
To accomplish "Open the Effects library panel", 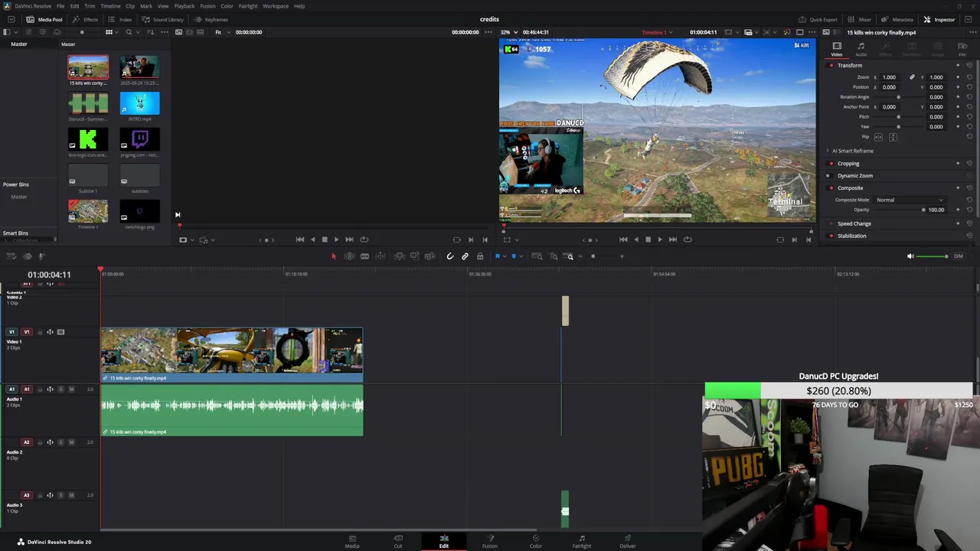I will pyautogui.click(x=86, y=19).
